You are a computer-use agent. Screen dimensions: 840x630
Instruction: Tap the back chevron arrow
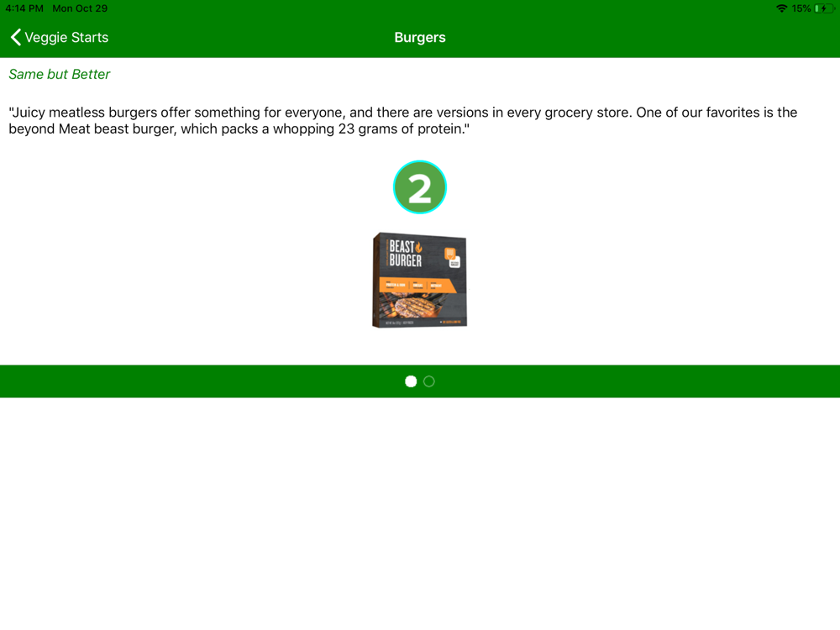tap(15, 38)
